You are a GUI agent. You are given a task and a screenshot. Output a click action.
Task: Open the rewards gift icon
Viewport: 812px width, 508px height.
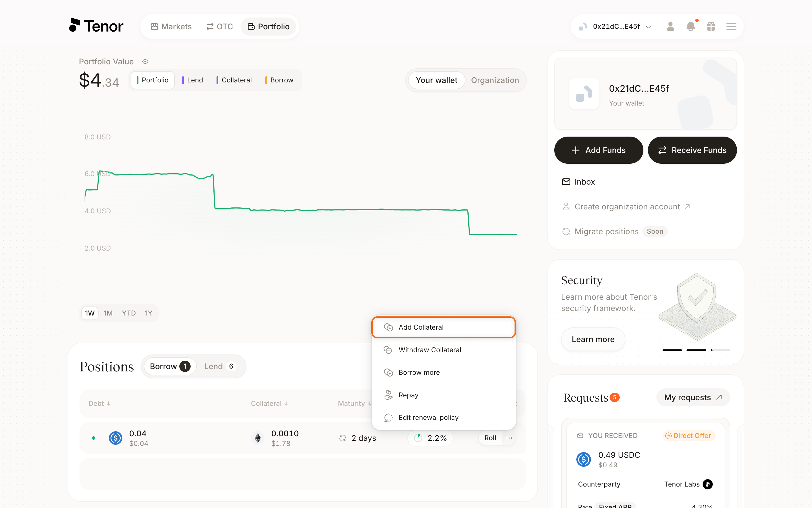(711, 26)
